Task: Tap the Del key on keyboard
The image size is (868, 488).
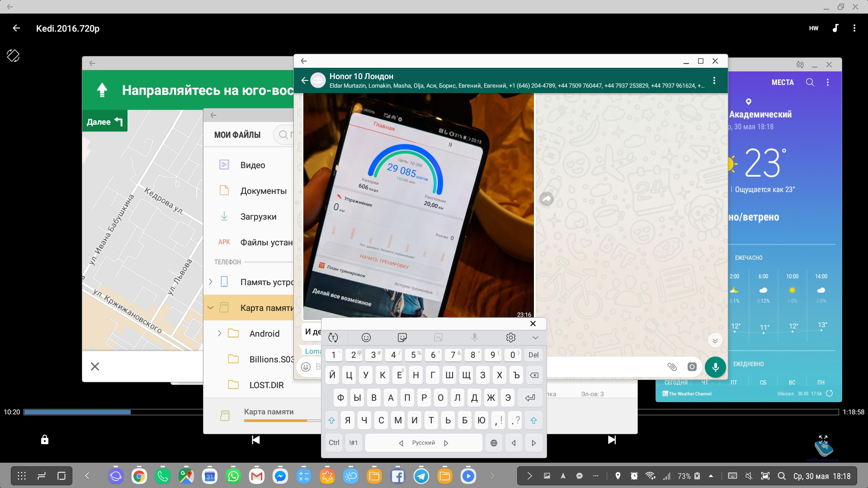Action: click(533, 355)
